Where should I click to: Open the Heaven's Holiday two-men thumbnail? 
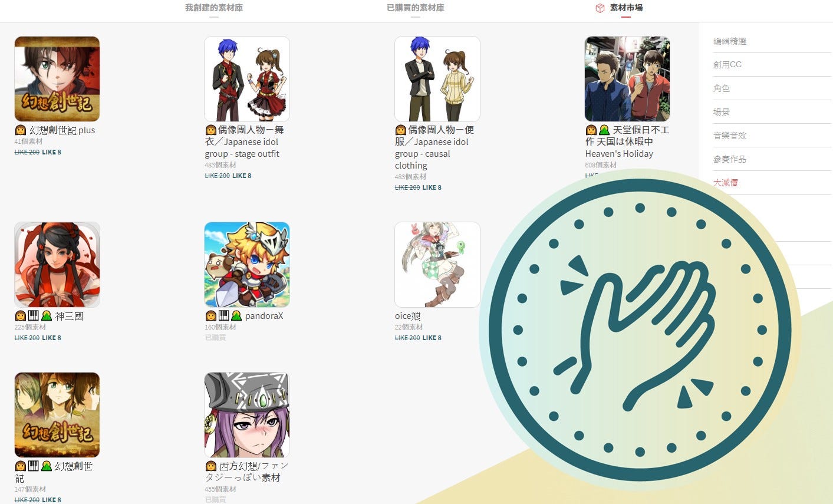point(627,79)
